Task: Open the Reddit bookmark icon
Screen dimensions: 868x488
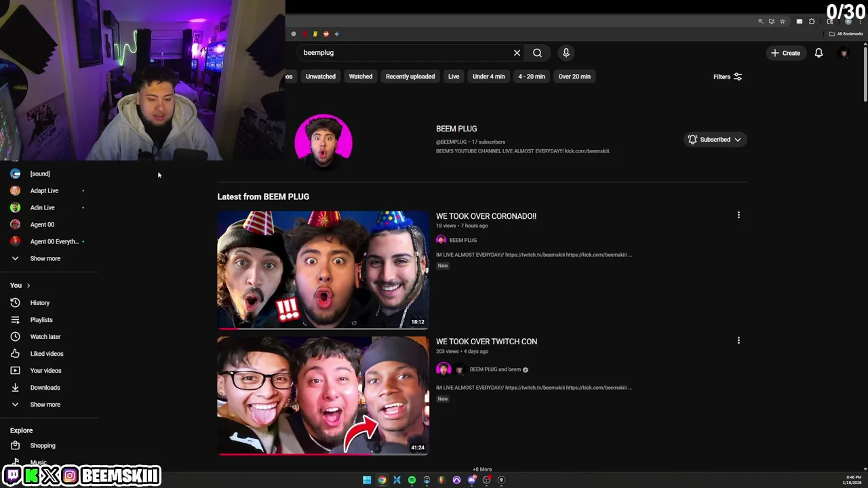Action: point(326,34)
